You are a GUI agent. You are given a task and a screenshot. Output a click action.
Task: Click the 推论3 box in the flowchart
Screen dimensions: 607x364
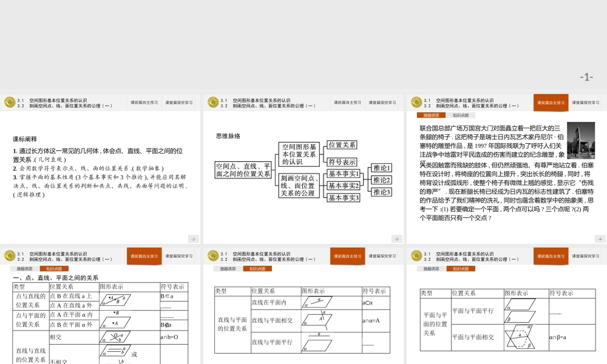pyautogui.click(x=382, y=192)
